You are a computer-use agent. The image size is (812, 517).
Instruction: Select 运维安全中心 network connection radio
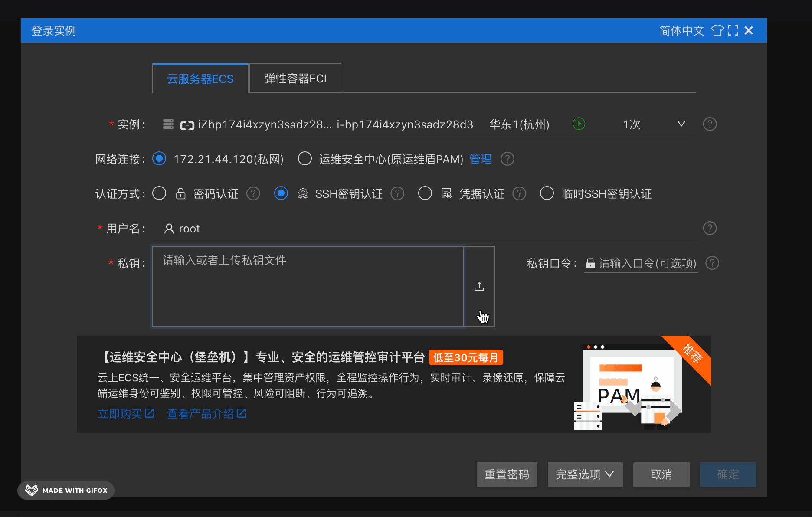[305, 159]
